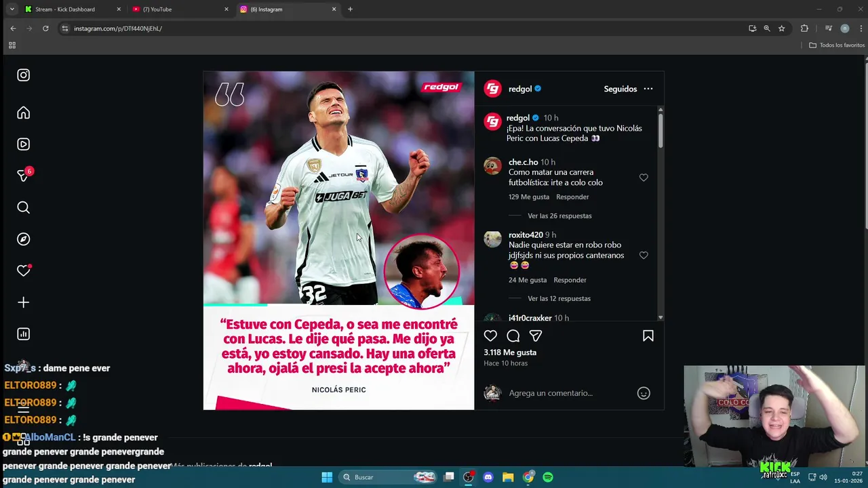Open roxito420's profile link
Screen dimensions: 868x488
pos(526,235)
